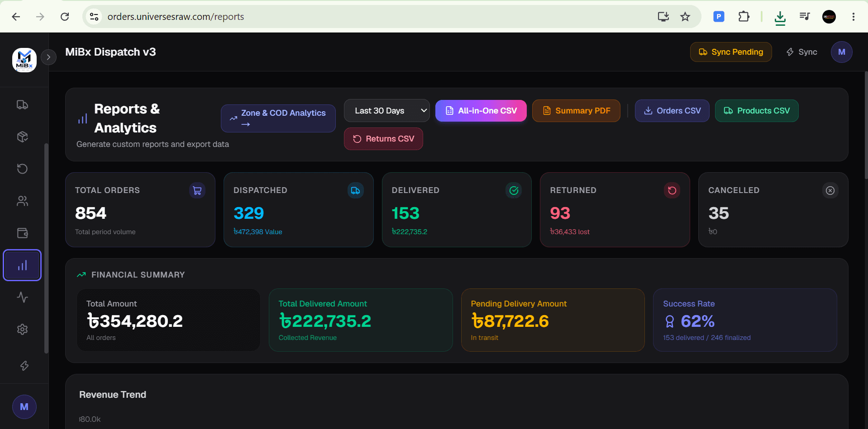Click the MiBx logo
868x429 pixels.
(x=24, y=60)
